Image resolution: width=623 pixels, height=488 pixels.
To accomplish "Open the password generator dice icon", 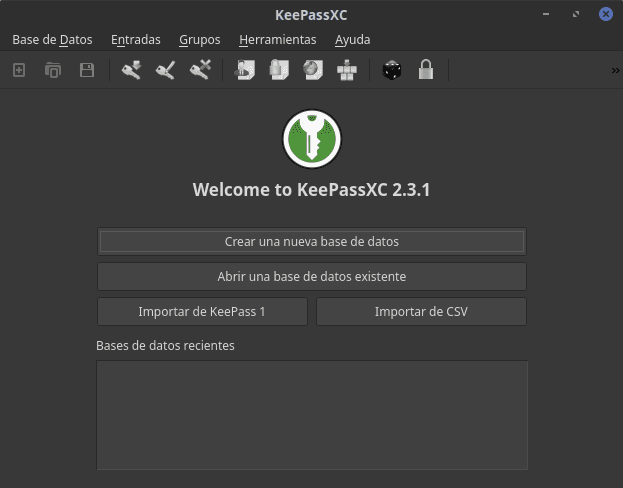I will pos(392,70).
